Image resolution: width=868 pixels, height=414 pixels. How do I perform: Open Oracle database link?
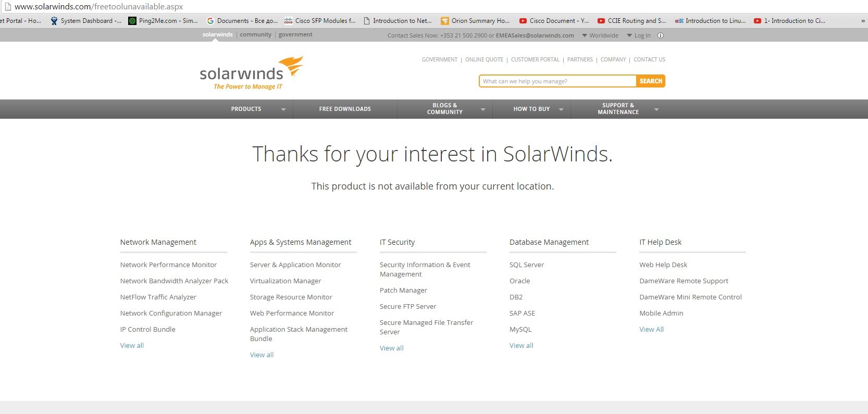click(519, 281)
